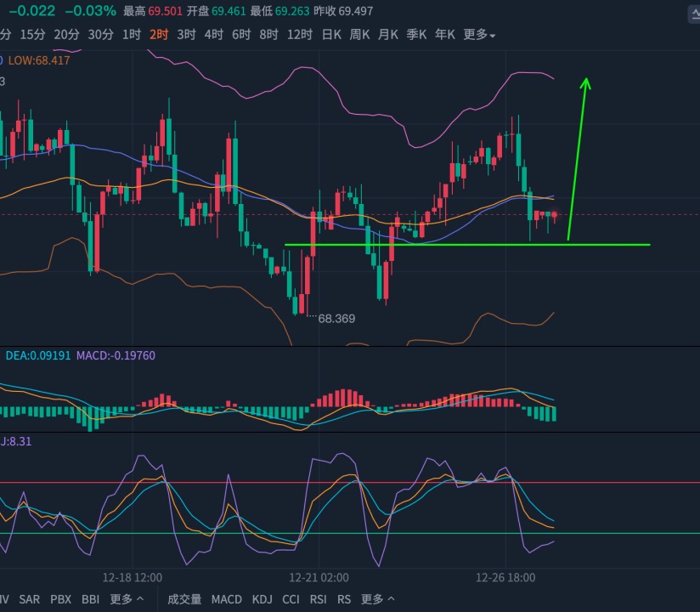Switch chart to 4时 interval

(214, 34)
